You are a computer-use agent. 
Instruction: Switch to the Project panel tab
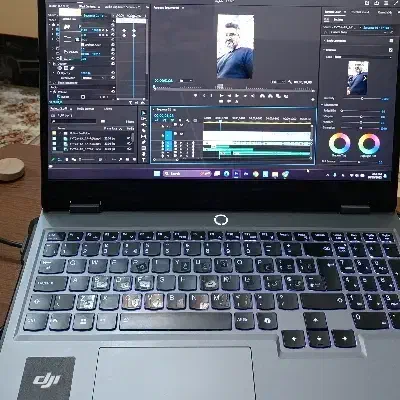tap(59, 109)
